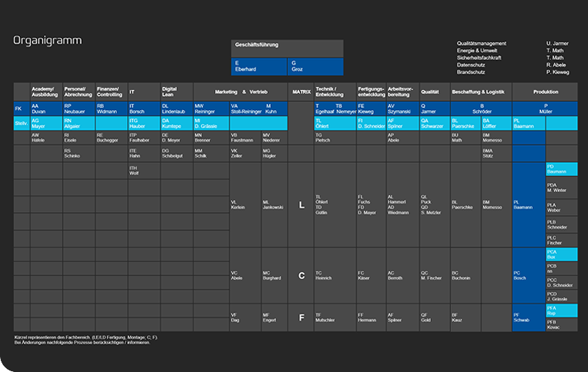Select the 'ITG Hauber' deputy cell
Viewport: 588px width, 372px height.
[144, 123]
